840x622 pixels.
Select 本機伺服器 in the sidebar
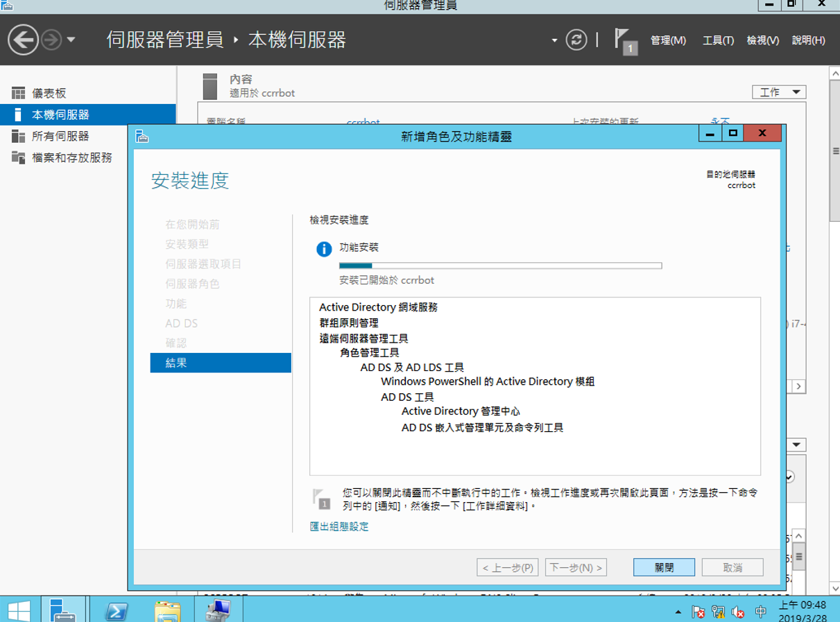(88, 114)
